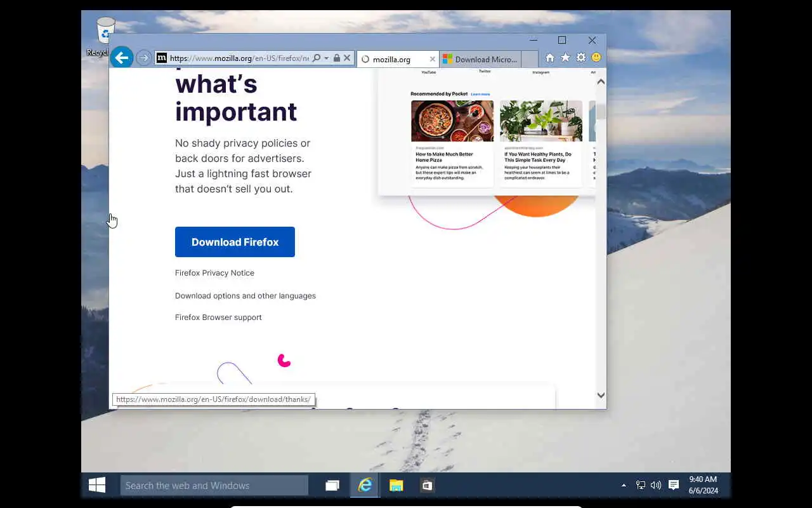Open the Store icon on the taskbar

pos(428,486)
